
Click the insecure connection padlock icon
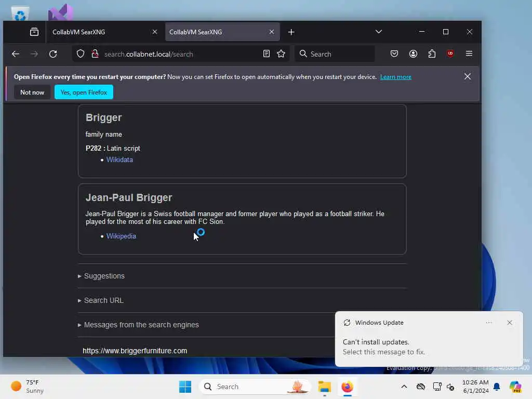pos(95,54)
